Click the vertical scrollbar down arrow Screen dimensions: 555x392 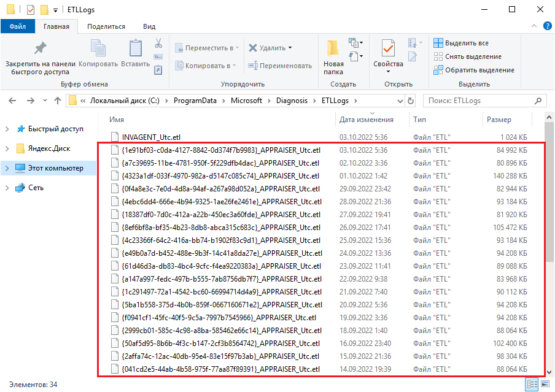[549, 372]
